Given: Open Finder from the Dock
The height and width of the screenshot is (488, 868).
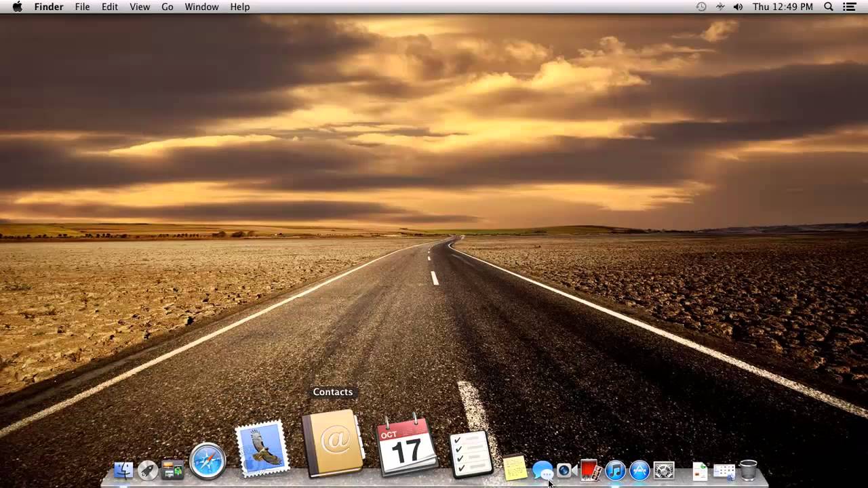Looking at the screenshot, I should [x=123, y=470].
